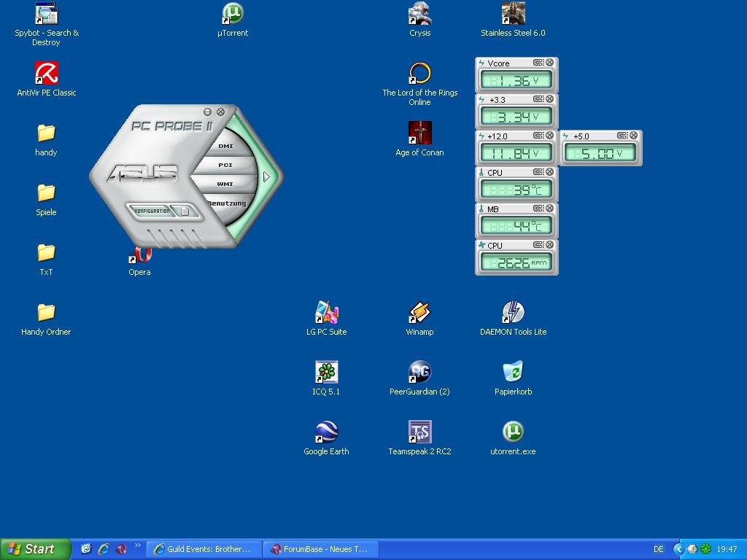The height and width of the screenshot is (560, 747).
Task: Click the +12.0 readout showing 11.84 V
Action: tap(516, 153)
